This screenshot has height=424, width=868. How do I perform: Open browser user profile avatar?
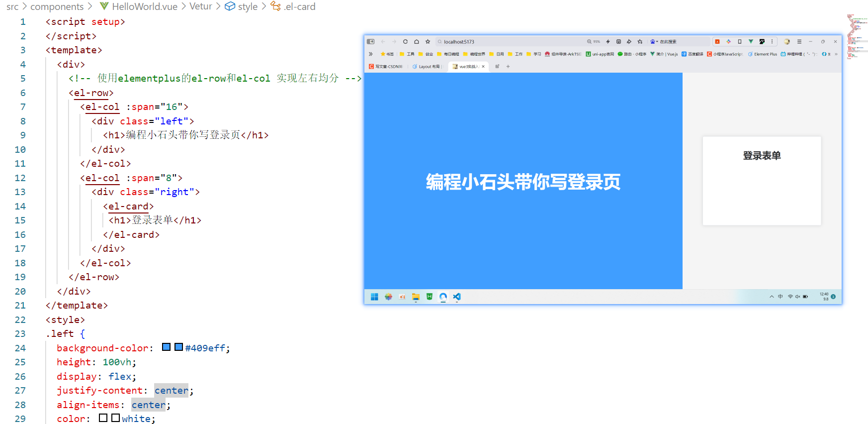787,42
